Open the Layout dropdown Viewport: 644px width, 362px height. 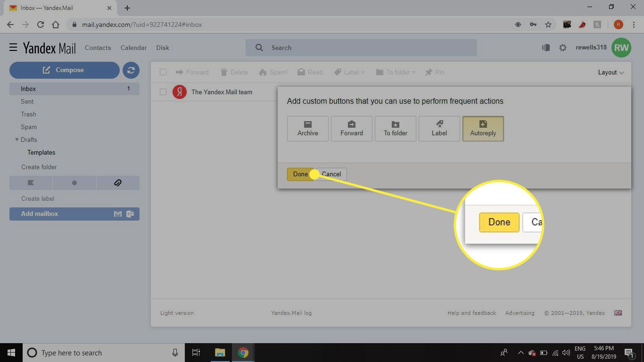pos(611,72)
